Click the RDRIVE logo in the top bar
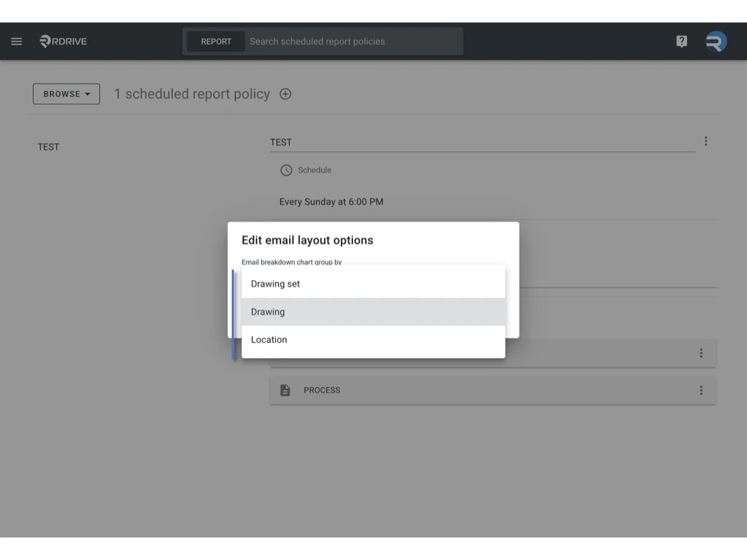 tap(62, 41)
